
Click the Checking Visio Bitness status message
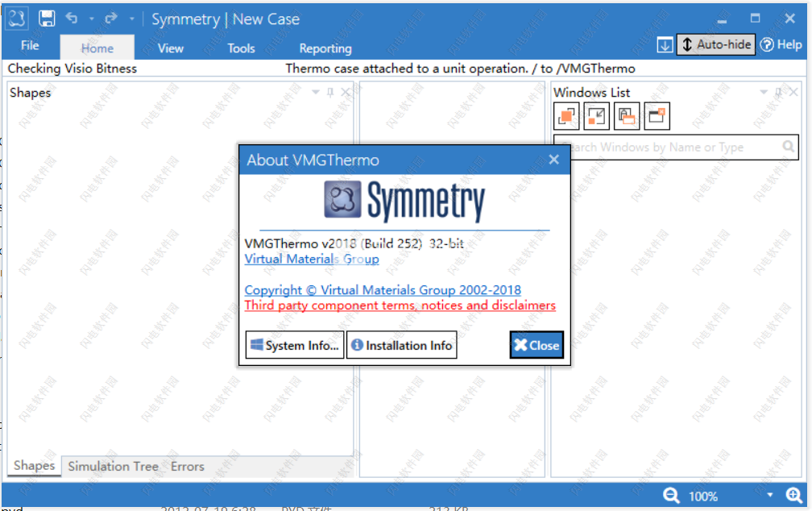[72, 69]
